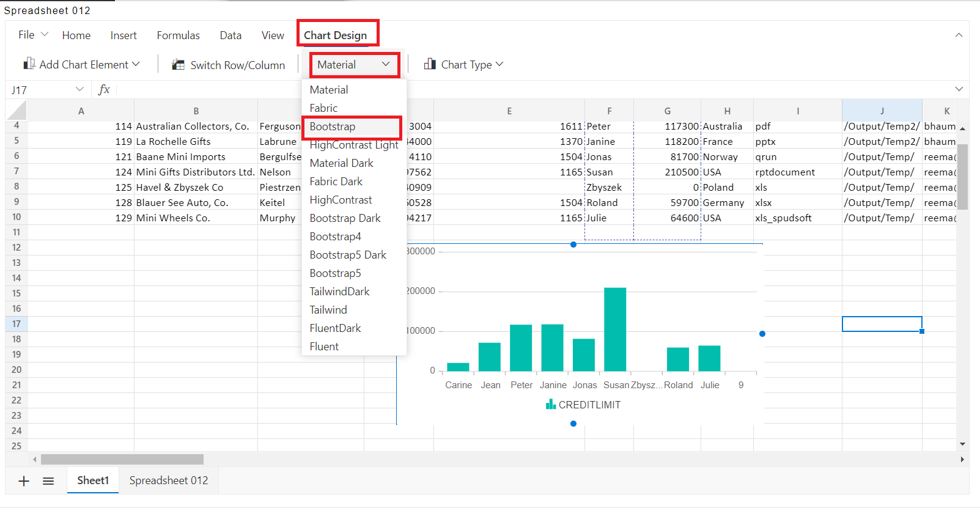Choose Material Dark theme
The image size is (980, 508).
[354, 163]
